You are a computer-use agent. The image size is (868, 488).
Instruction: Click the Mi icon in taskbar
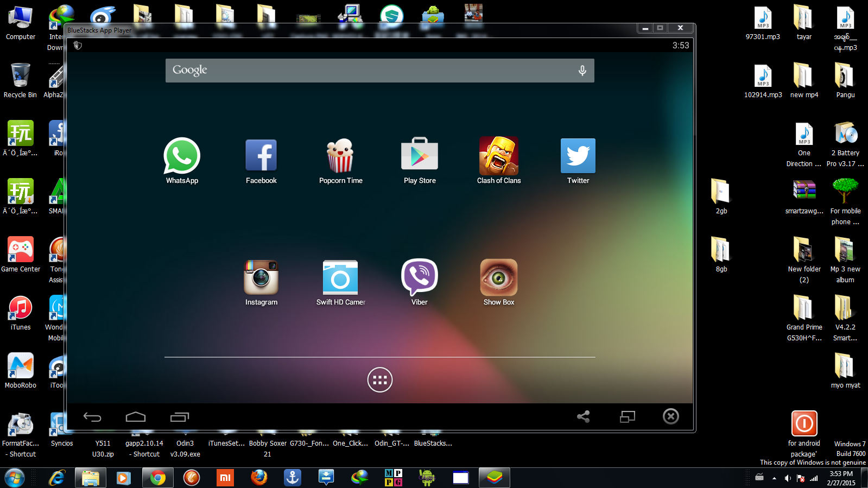coord(225,478)
